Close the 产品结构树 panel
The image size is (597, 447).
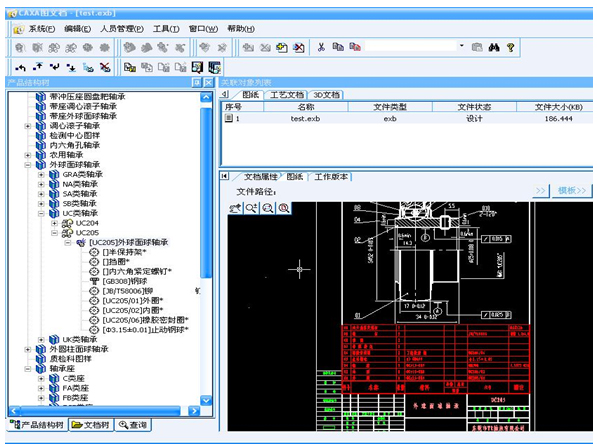click(x=208, y=82)
